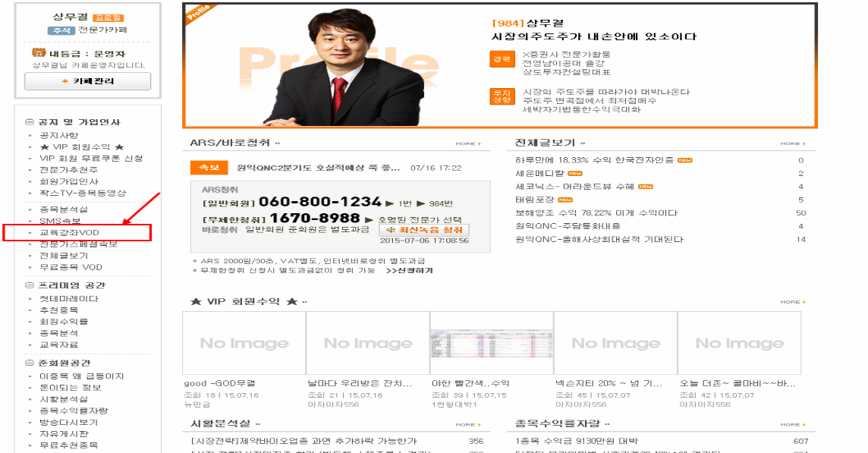This screenshot has height=453, width=868.
Task: Click the >>신청하기 link
Action: [410, 270]
